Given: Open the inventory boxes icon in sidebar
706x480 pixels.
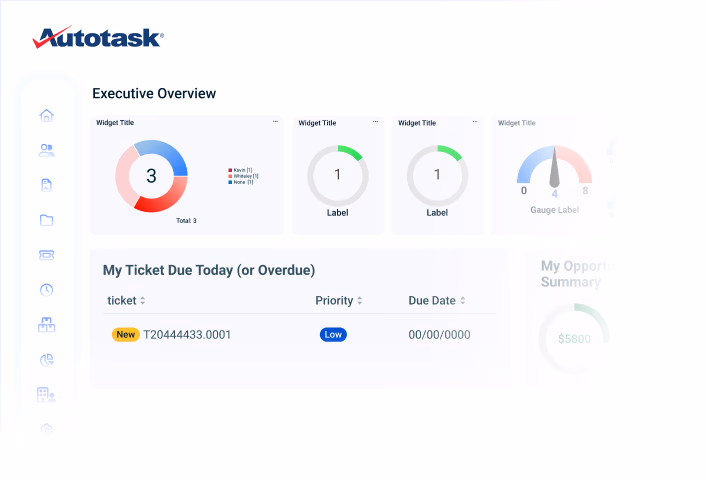Looking at the screenshot, I should pos(46,324).
